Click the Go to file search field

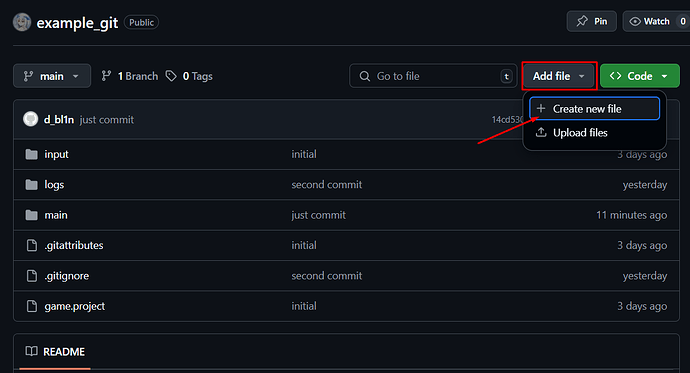coord(433,76)
